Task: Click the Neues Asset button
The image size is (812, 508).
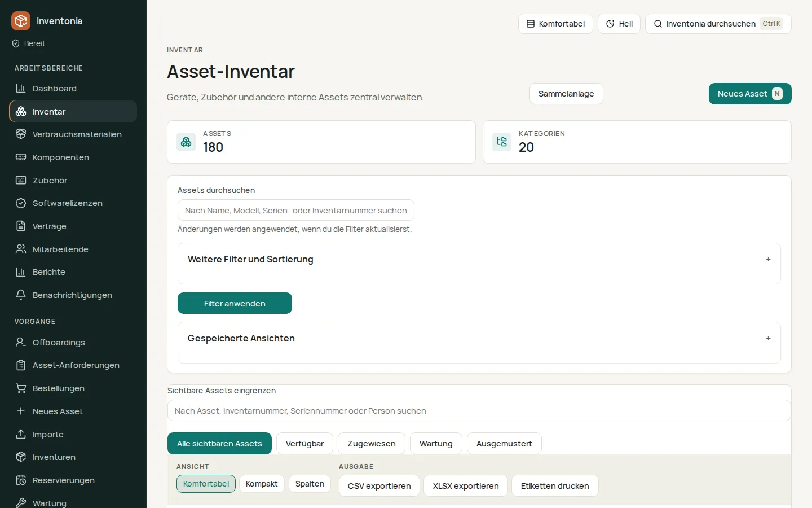Action: point(750,94)
